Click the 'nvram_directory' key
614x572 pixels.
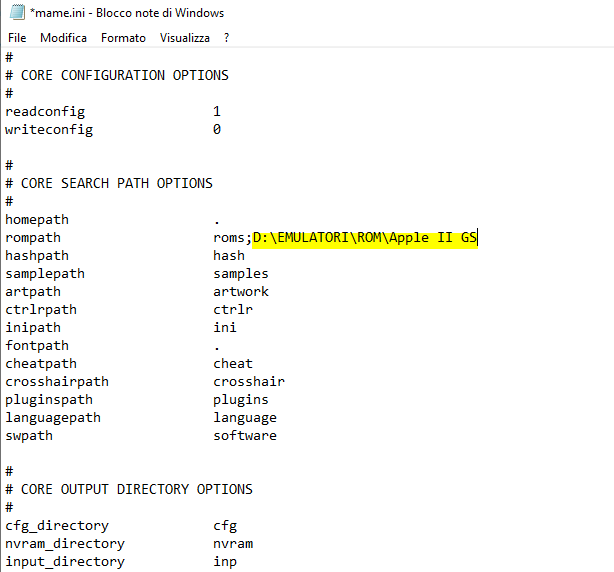[65, 544]
